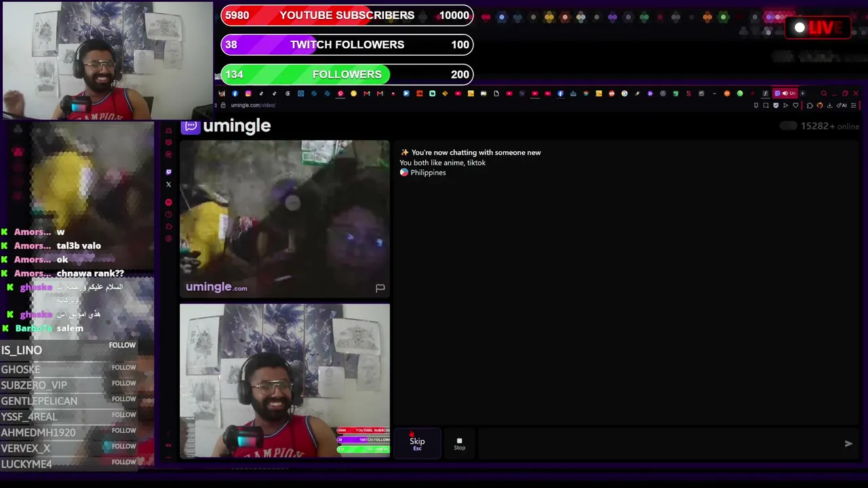This screenshot has width=868, height=488.
Task: Click the send arrow icon in chat
Action: 848,443
